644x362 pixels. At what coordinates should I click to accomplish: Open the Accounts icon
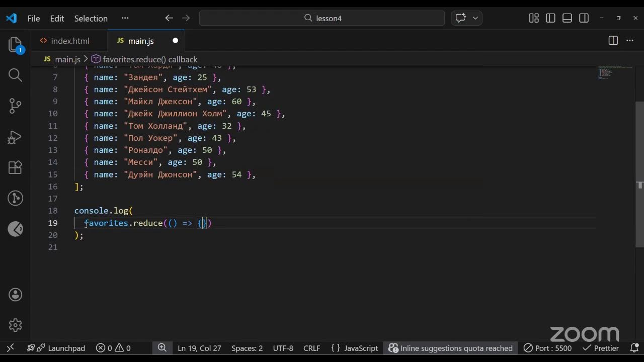coord(16,295)
